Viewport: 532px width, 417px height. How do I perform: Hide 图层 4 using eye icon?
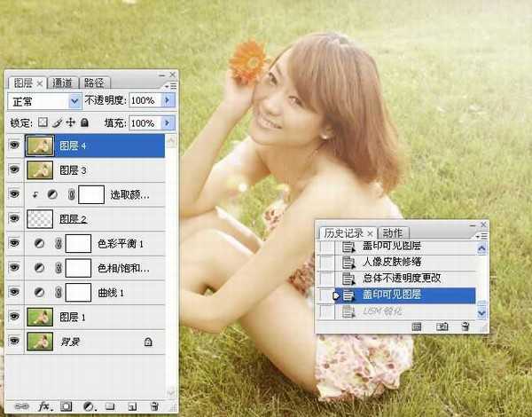(13, 145)
